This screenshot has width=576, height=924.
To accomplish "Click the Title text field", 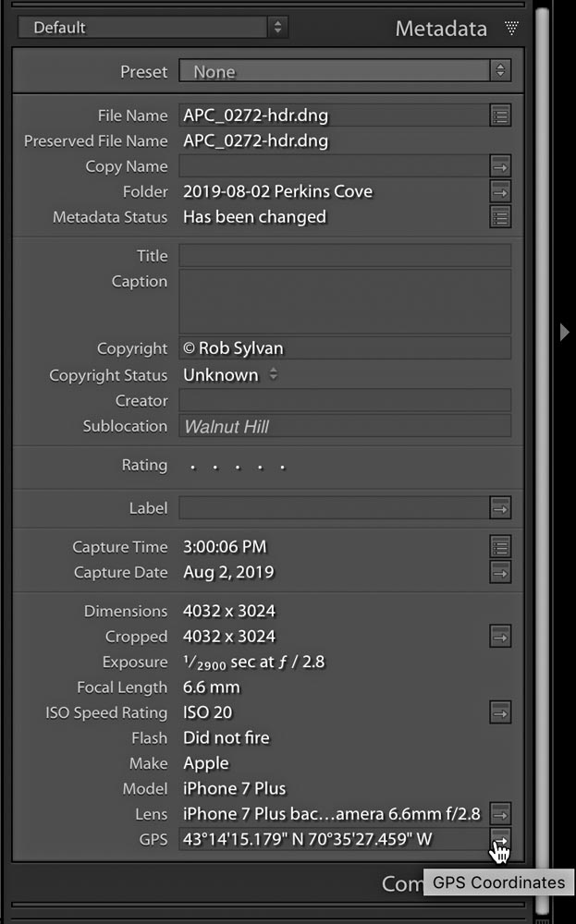I will pyautogui.click(x=342, y=256).
